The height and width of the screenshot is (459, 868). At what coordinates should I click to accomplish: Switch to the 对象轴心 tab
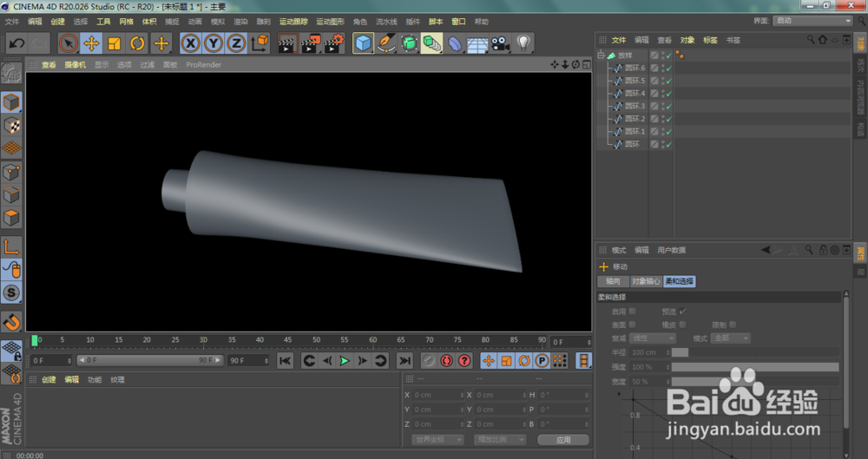coord(646,281)
